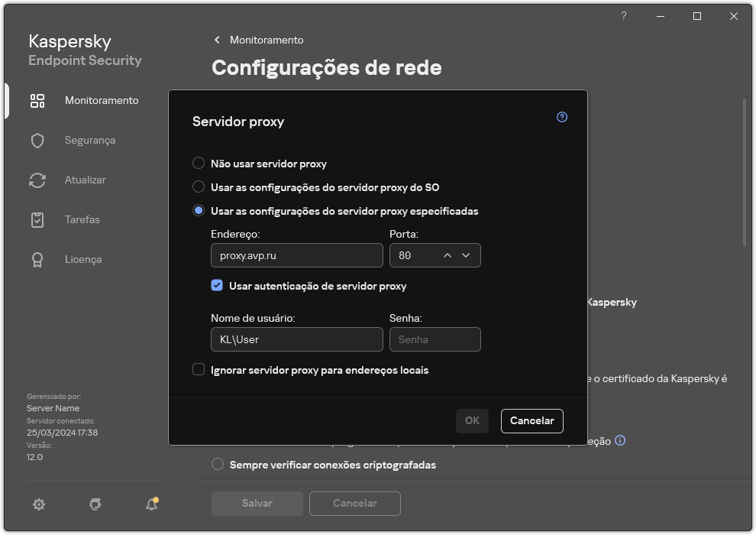
Task: Increase the port number using the up arrow
Action: point(446,255)
